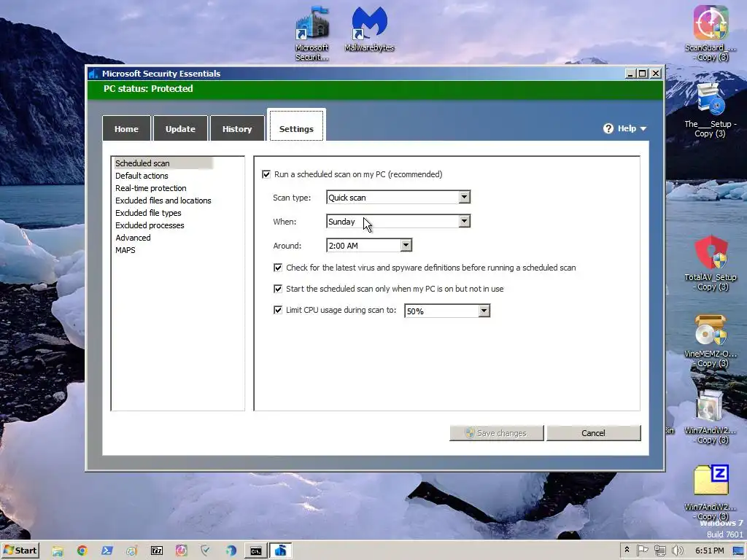
Task: Open the blue globe taskbar icon
Action: [231, 551]
